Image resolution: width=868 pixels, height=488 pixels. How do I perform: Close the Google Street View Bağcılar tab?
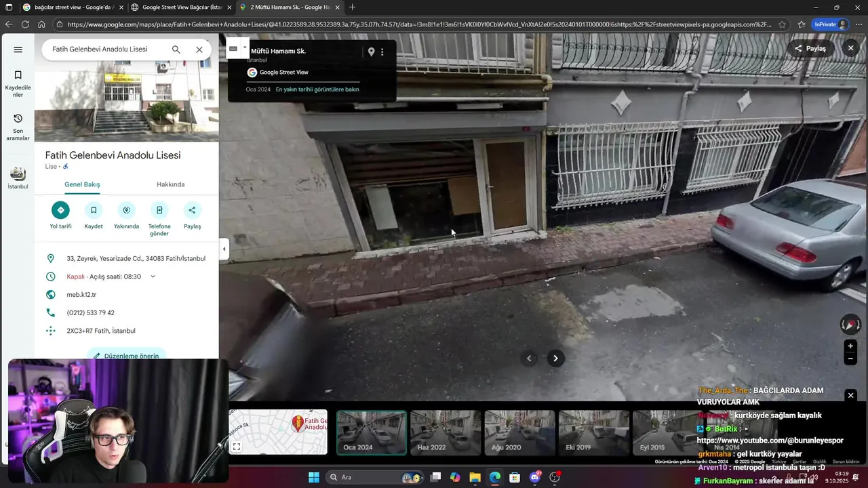point(229,7)
